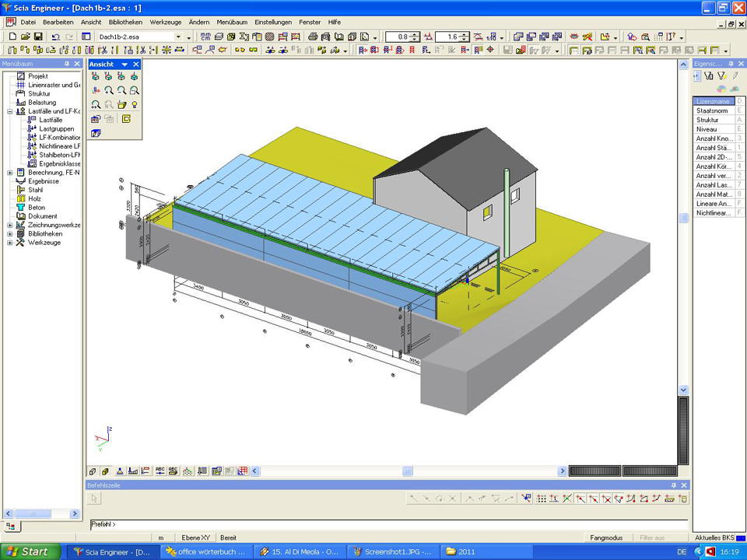Click the Start button on taskbar
This screenshot has height=560, width=747.
[x=30, y=551]
